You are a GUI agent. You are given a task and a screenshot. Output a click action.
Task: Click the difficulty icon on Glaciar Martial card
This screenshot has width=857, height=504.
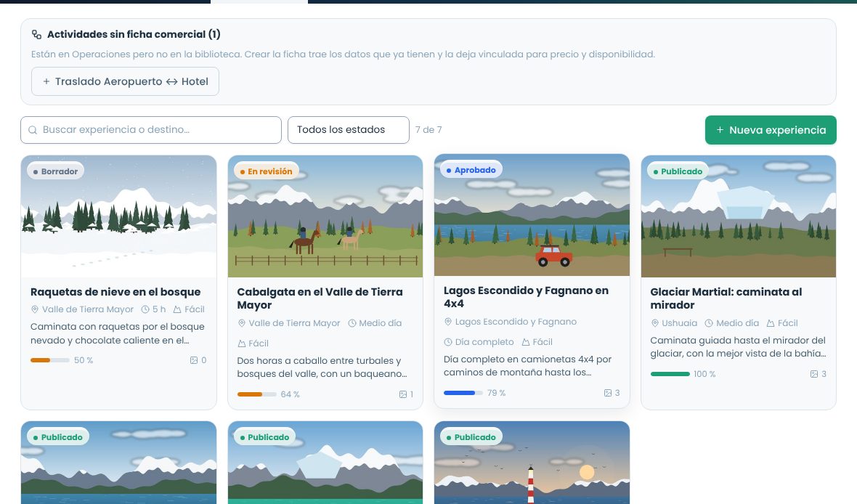[771, 323]
